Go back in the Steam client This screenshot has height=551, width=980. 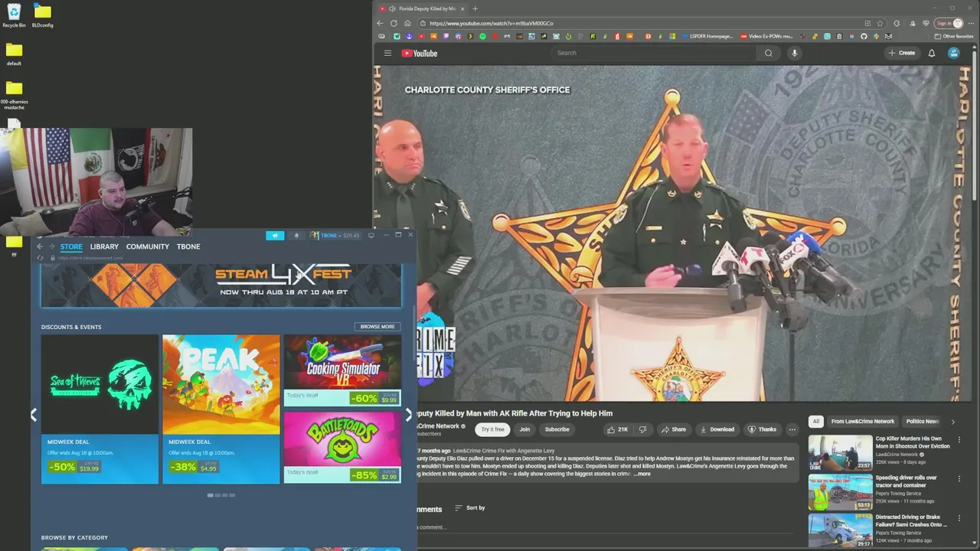click(40, 246)
